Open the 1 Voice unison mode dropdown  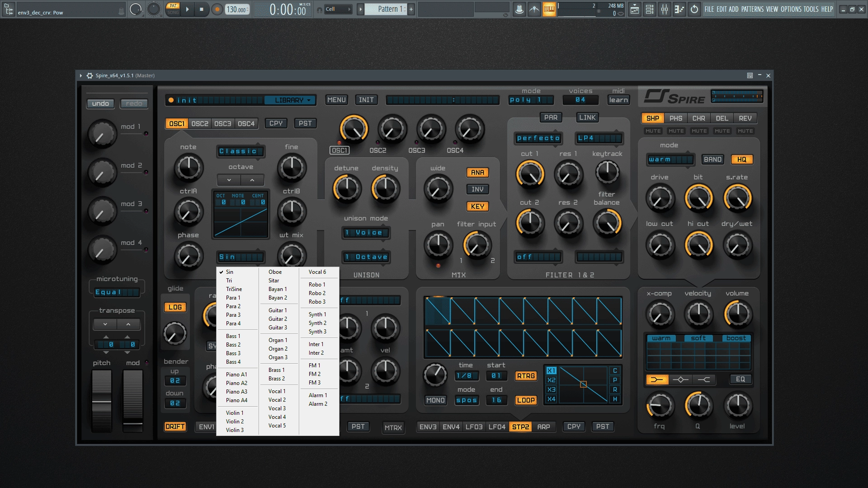[x=366, y=233]
